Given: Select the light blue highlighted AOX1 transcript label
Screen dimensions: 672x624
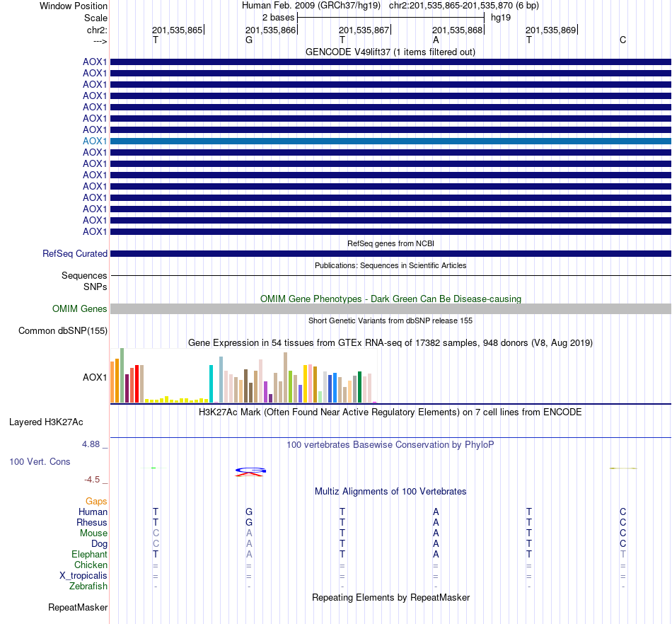Looking at the screenshot, I should click(95, 141).
